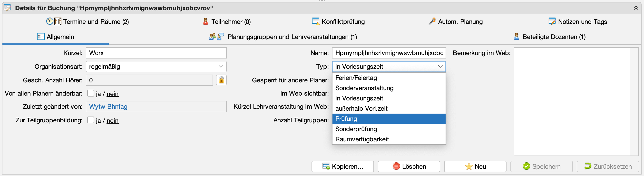The image size is (644, 176).
Task: Click the magic wand Autom. Planung icon
Action: click(432, 21)
